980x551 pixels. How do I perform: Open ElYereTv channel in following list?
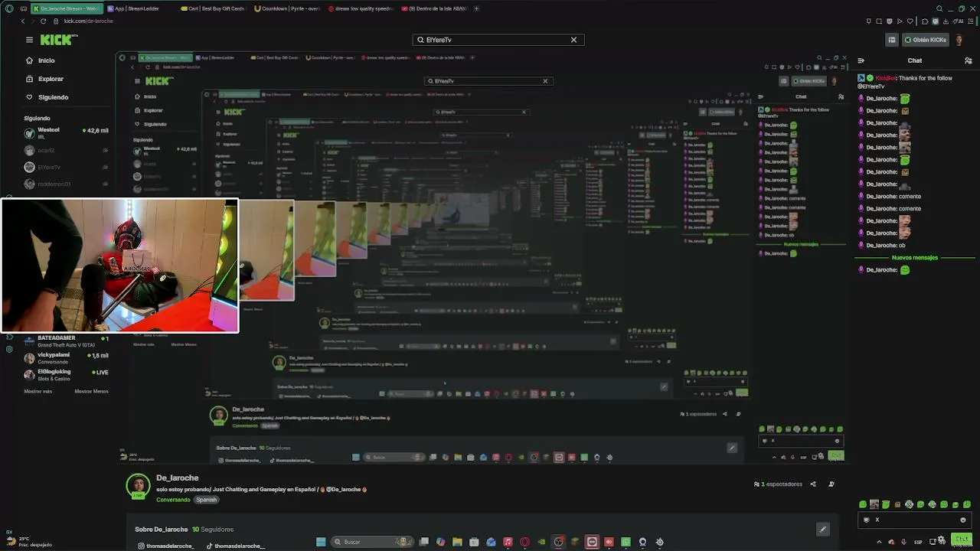pos(66,167)
